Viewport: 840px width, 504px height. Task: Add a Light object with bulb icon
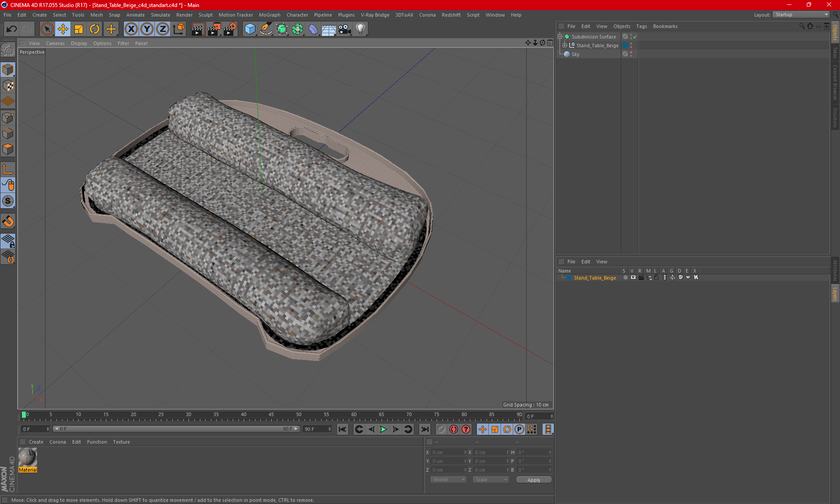click(x=360, y=29)
